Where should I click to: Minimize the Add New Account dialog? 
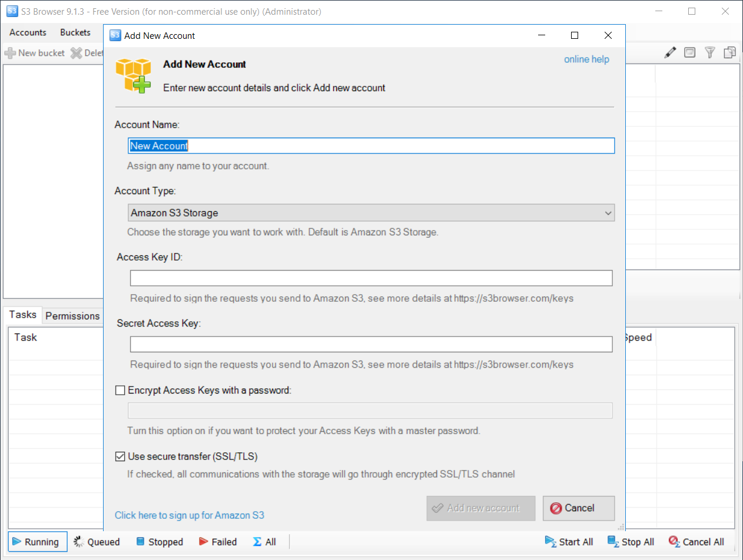tap(542, 35)
